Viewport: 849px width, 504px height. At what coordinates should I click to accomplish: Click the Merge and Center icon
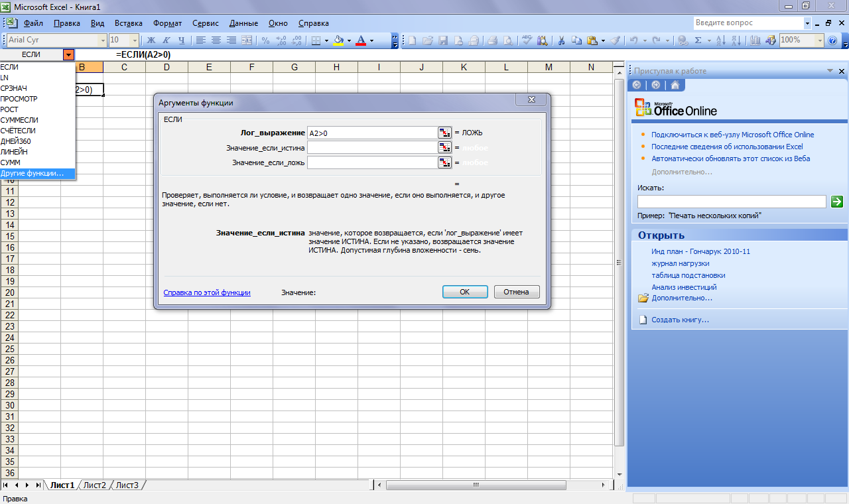[x=247, y=40]
